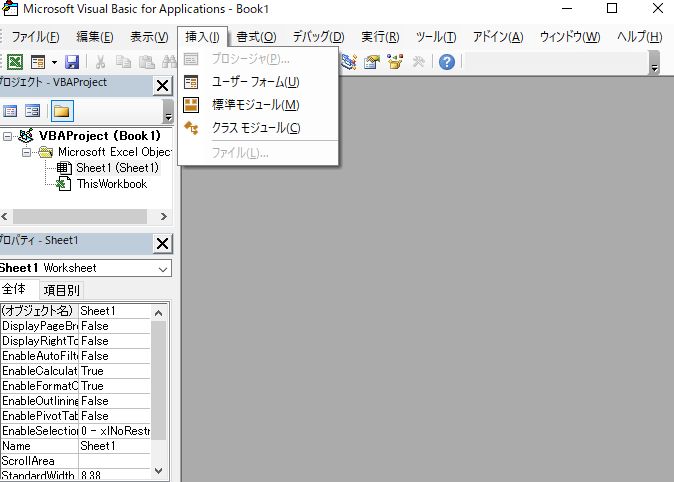Image resolution: width=674 pixels, height=482 pixels.
Task: Choose クラス モジュール(C) from Insert menu
Action: pos(258,128)
